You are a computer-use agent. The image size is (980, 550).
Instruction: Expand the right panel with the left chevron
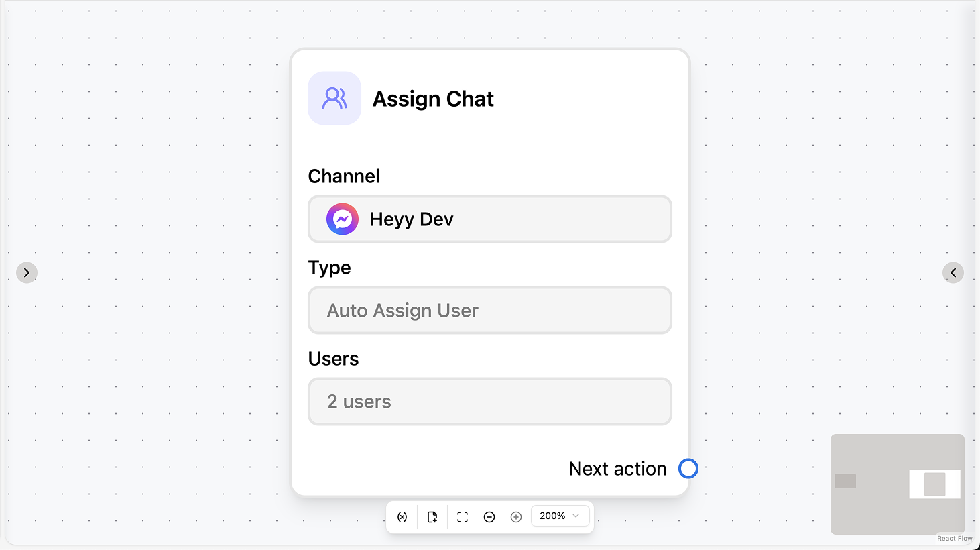[x=953, y=272]
